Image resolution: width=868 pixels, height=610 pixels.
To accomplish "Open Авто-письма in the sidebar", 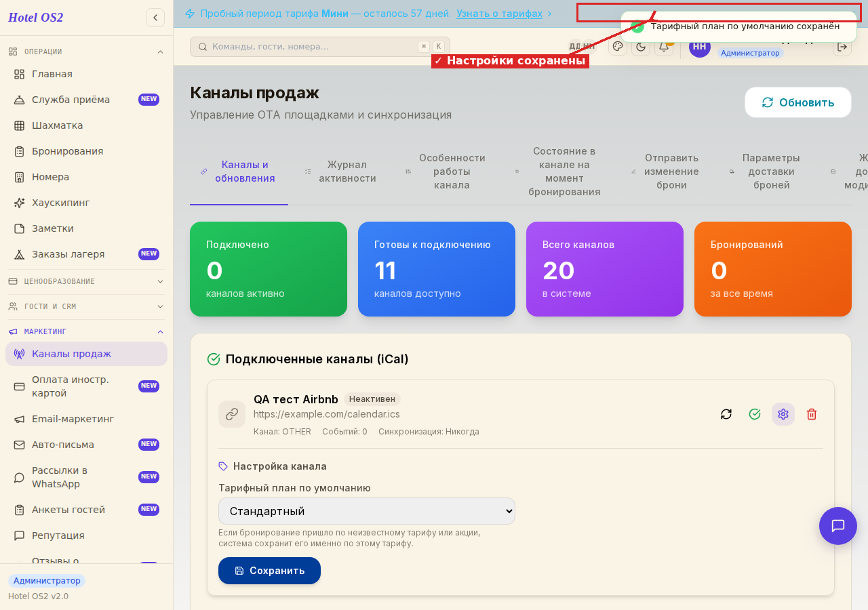I will (86, 445).
